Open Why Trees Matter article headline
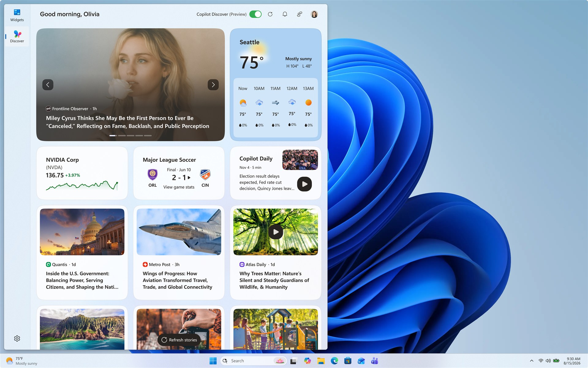This screenshot has height=368, width=588. pos(274,280)
